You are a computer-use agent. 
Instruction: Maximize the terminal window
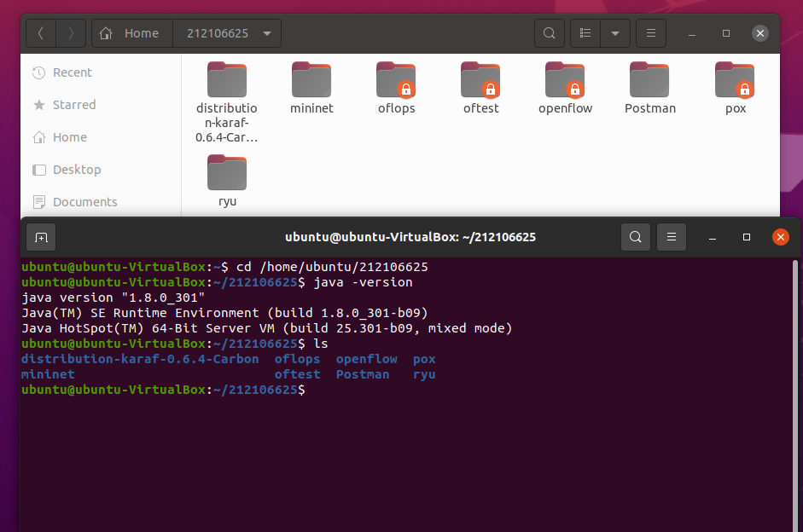tap(746, 237)
